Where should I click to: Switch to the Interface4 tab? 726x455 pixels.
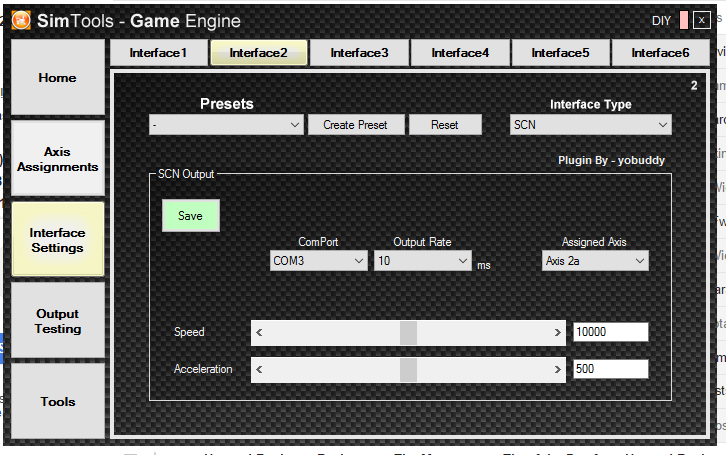(460, 53)
